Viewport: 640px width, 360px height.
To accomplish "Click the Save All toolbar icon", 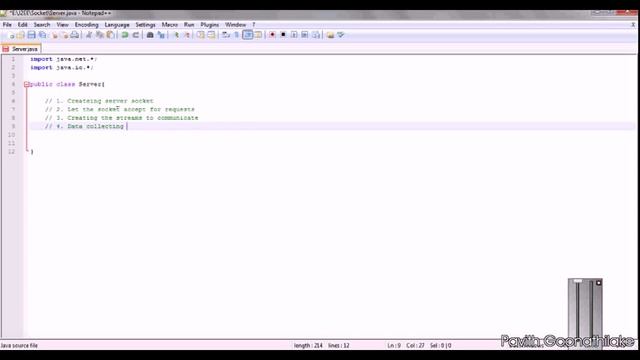I will pos(42,35).
